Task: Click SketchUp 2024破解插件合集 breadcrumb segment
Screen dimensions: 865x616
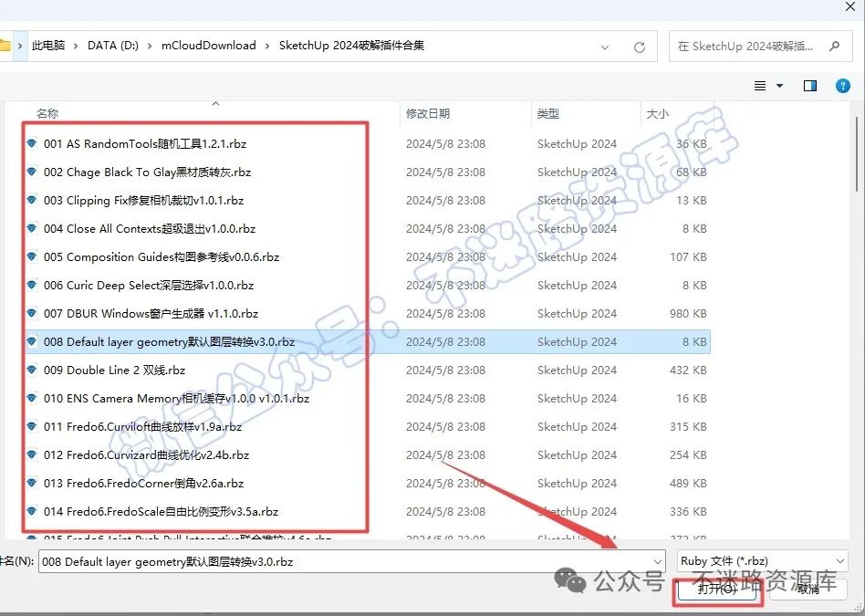Action: [x=351, y=46]
